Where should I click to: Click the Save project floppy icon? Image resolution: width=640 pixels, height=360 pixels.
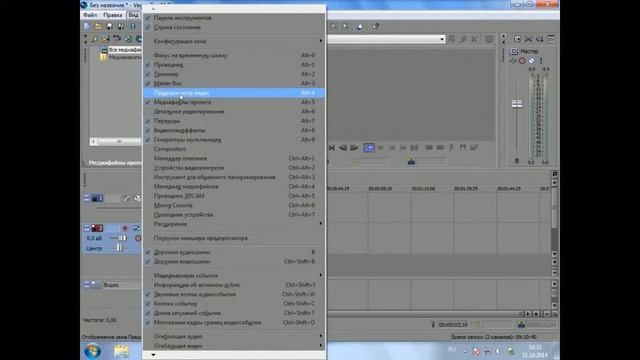pyautogui.click(x=109, y=27)
